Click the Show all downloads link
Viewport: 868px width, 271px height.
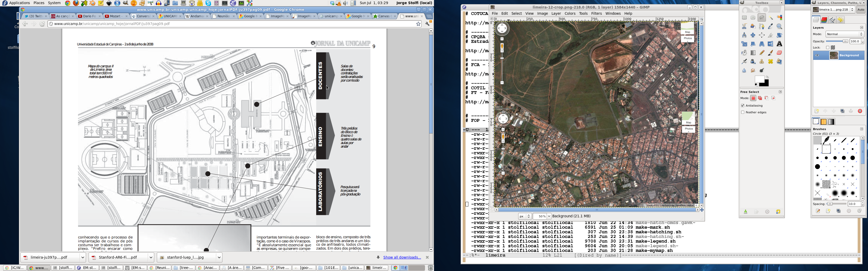click(402, 258)
